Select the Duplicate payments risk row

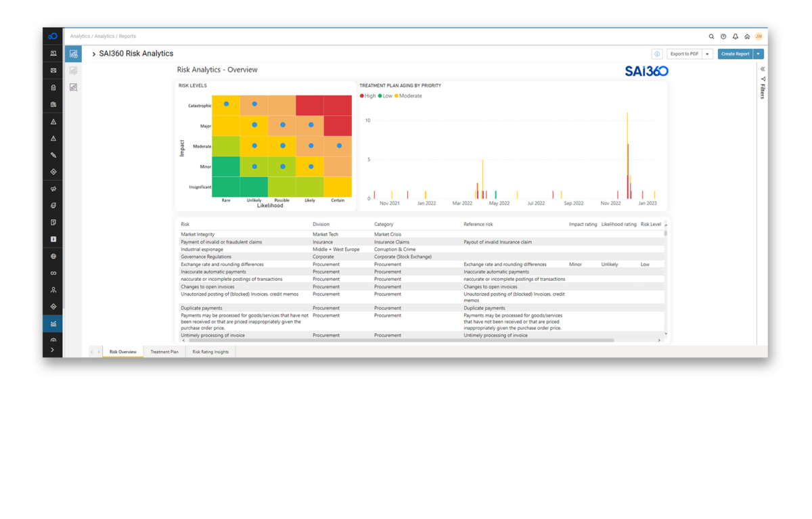203,308
